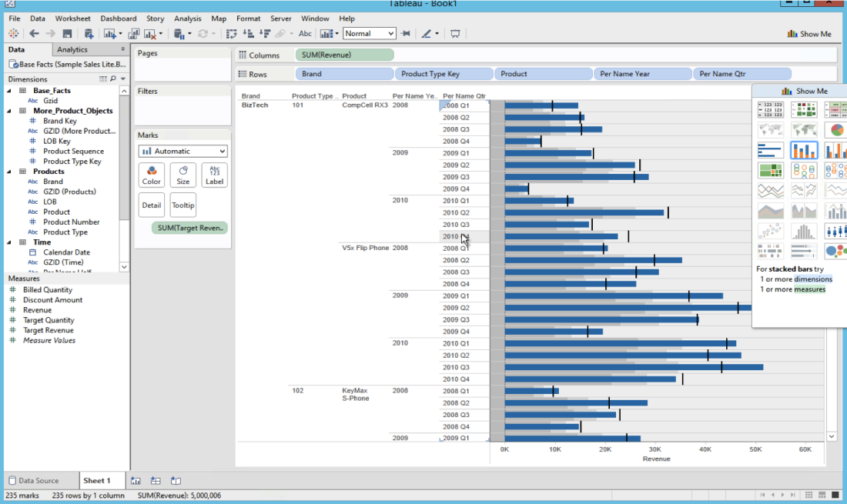
Task: Click the swap rows and columns icon
Action: pos(231,33)
